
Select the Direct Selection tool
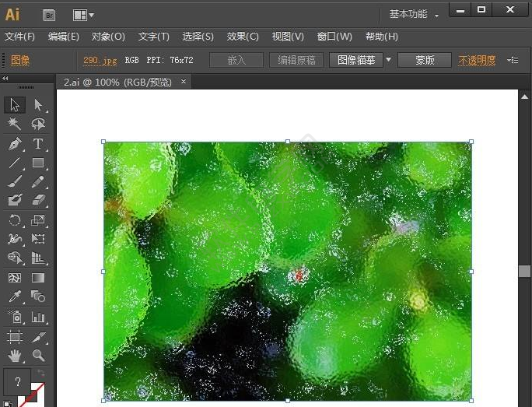[x=38, y=105]
